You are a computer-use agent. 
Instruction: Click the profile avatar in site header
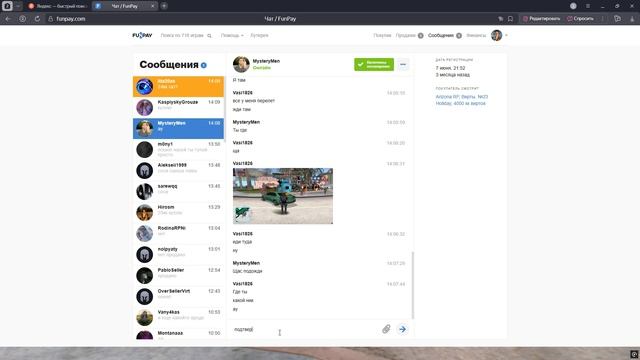click(x=496, y=36)
